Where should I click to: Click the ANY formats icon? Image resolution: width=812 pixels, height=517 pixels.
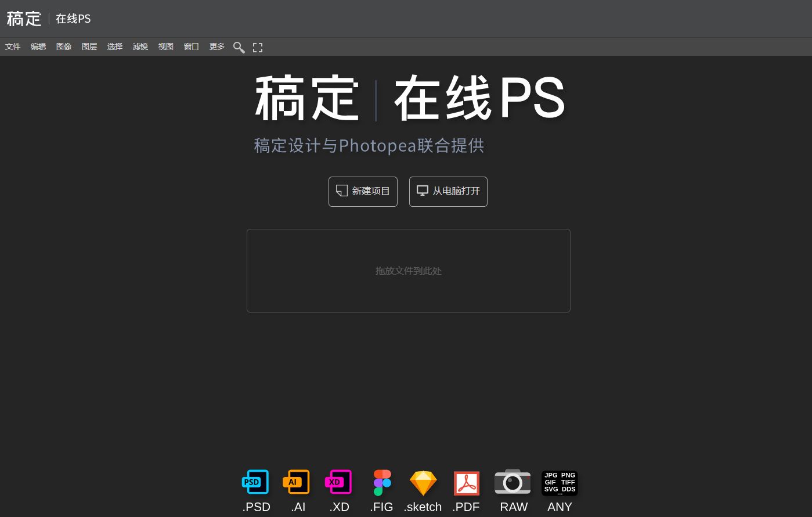pyautogui.click(x=560, y=483)
